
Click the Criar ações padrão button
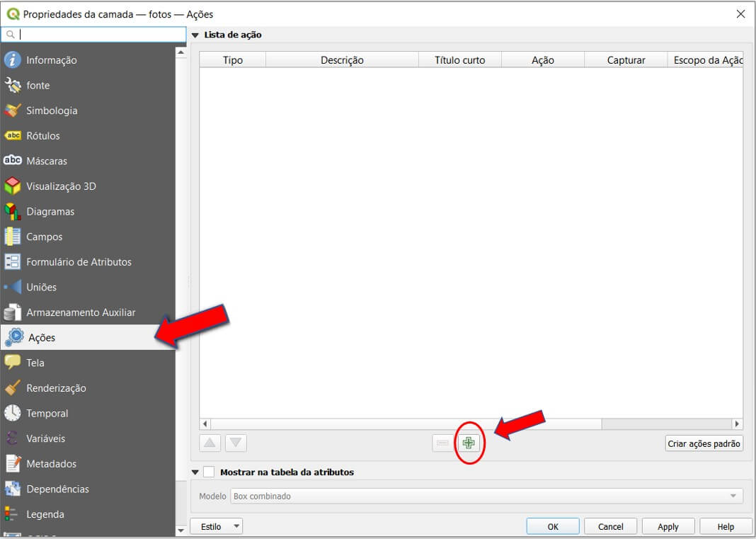click(704, 443)
